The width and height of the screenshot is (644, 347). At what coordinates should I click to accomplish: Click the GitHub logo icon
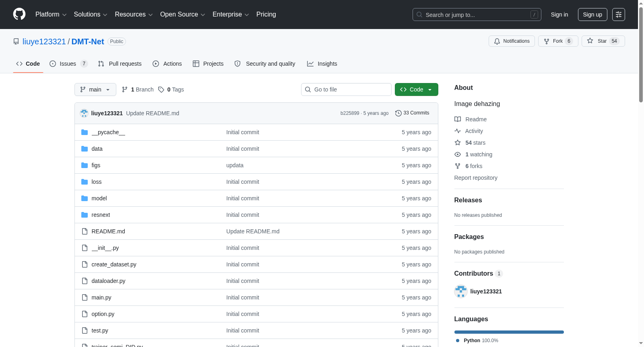tap(19, 14)
